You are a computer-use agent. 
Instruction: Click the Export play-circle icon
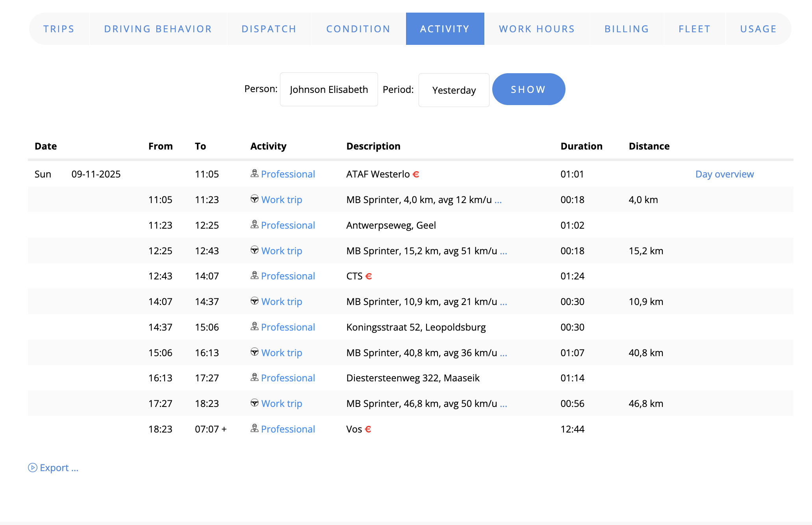click(x=32, y=468)
